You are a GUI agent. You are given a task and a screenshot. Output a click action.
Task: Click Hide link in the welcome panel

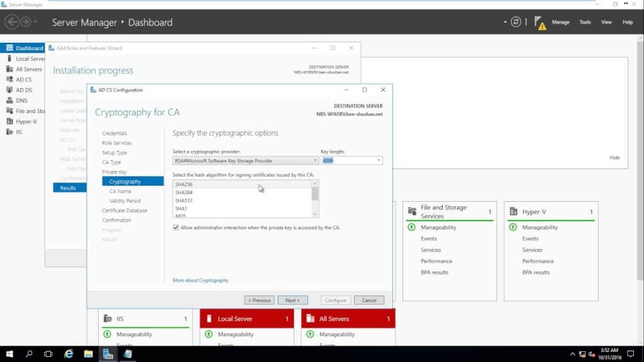(614, 158)
